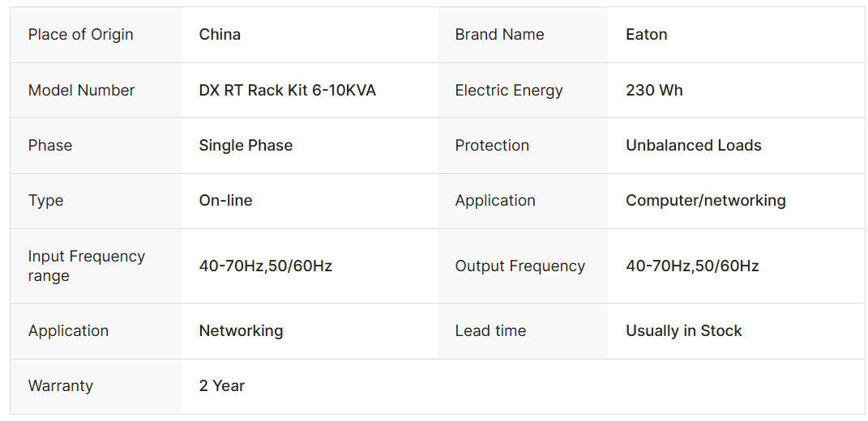The width and height of the screenshot is (868, 421).
Task: Click the Brand Name label
Action: (x=499, y=35)
